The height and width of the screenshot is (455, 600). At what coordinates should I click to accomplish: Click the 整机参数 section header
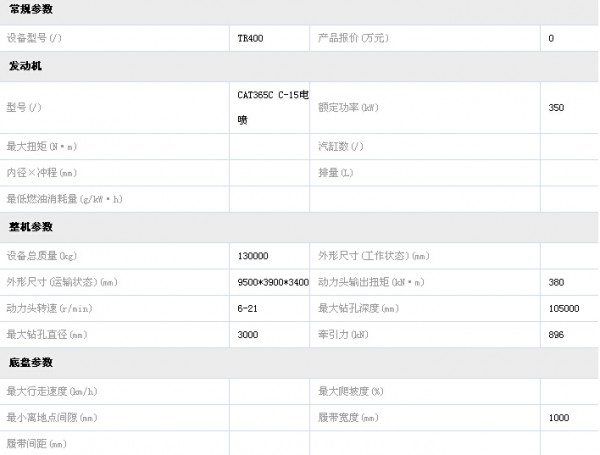tap(31, 227)
